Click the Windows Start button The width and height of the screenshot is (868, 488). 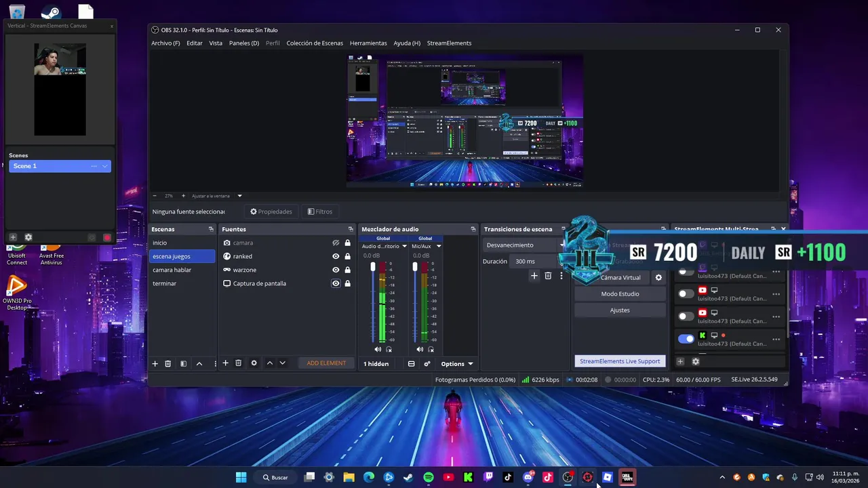pos(241,477)
